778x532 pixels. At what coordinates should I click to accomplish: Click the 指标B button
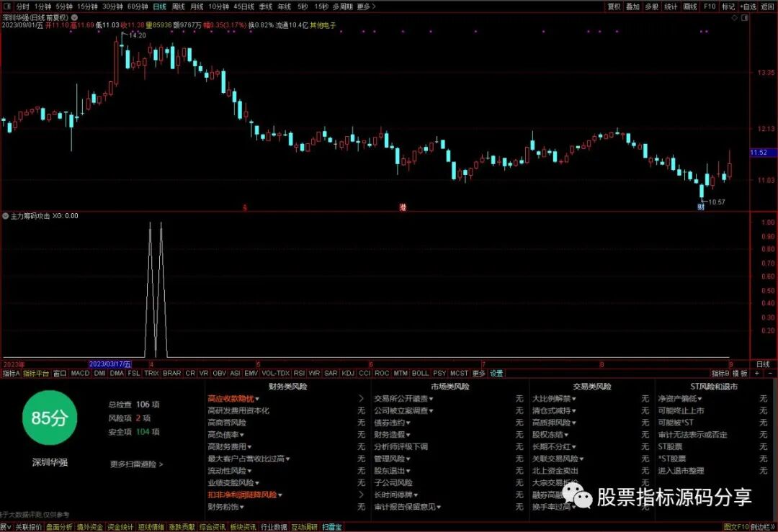720,374
